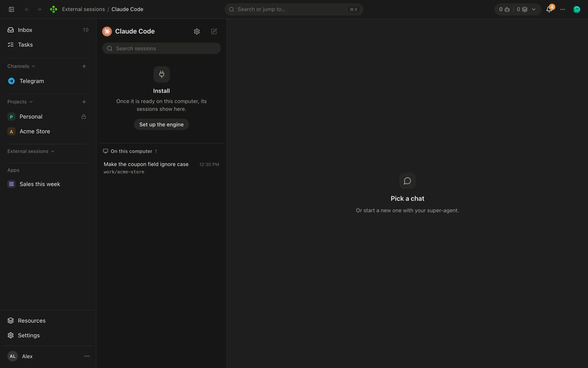Click the Claude Code orange logo

(x=107, y=31)
